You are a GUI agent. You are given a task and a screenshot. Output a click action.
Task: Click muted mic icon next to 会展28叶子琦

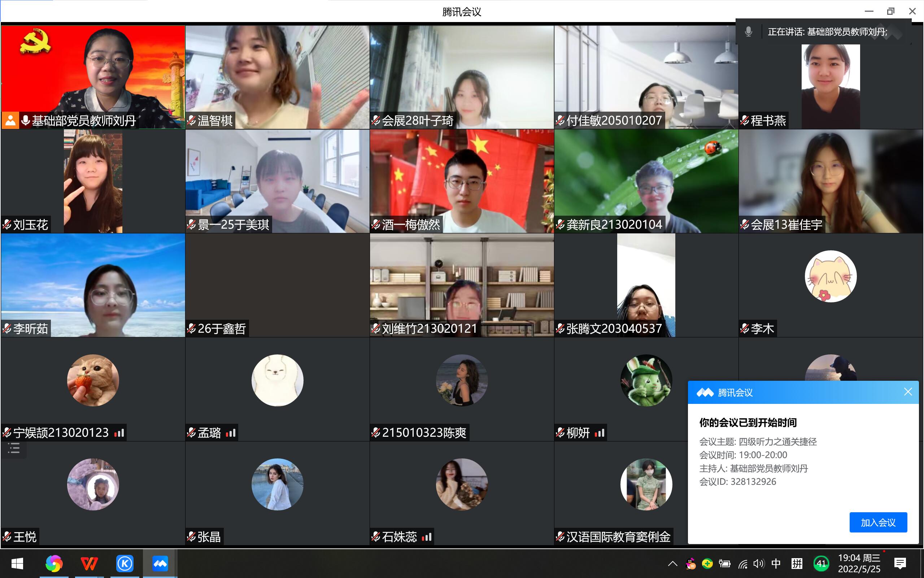tap(376, 121)
